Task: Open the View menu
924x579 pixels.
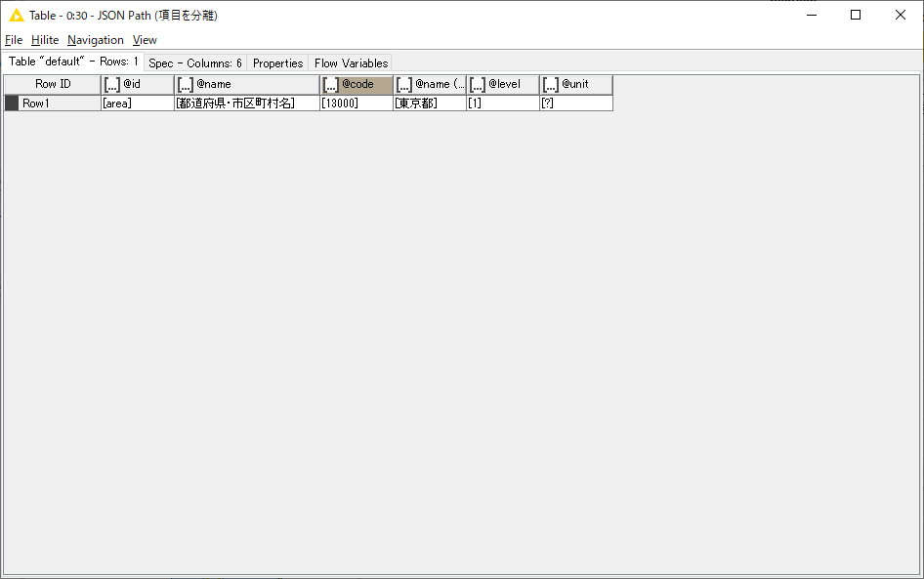Action: 145,40
